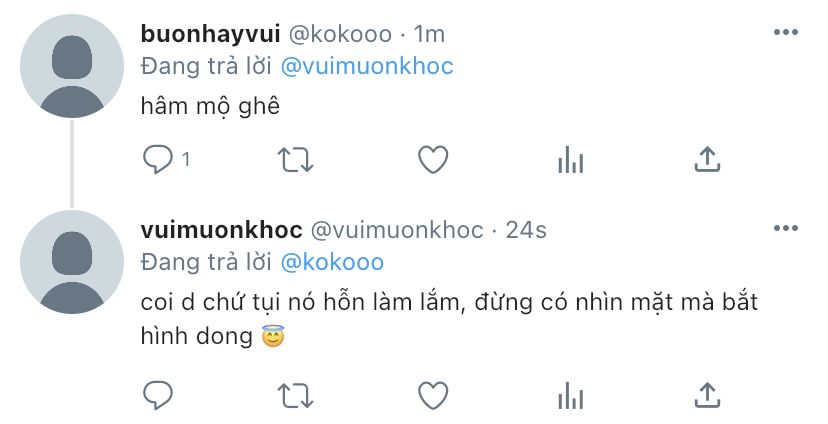
Task: Retweet buonhayvui's 'hâm mộ ghê' tweet
Action: coord(296,160)
